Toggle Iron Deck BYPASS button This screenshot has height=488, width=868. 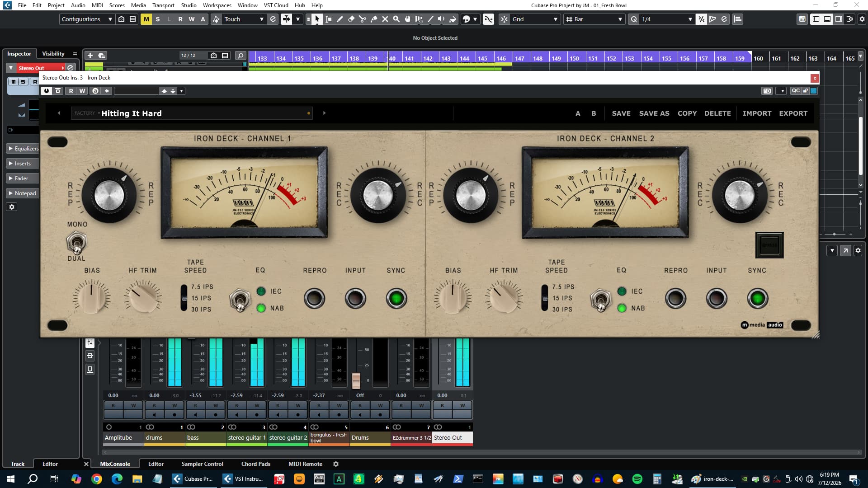[x=769, y=245]
